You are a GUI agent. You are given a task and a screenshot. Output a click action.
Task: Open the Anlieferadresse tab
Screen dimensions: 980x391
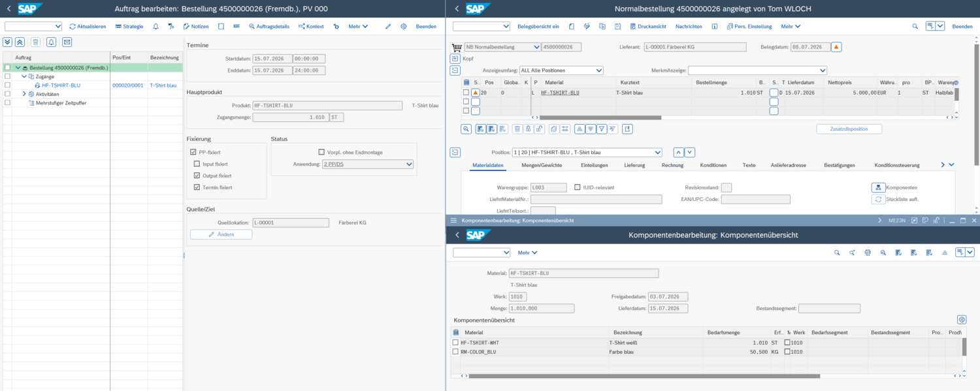click(x=789, y=165)
